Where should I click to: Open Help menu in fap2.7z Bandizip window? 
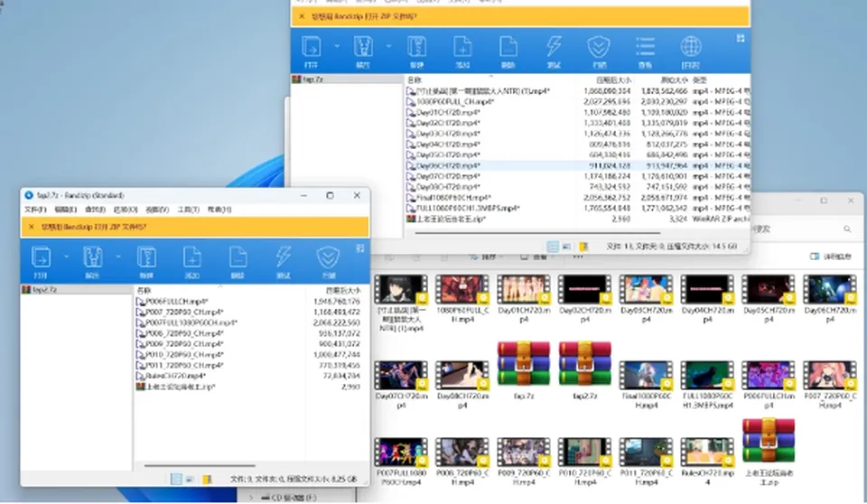219,210
